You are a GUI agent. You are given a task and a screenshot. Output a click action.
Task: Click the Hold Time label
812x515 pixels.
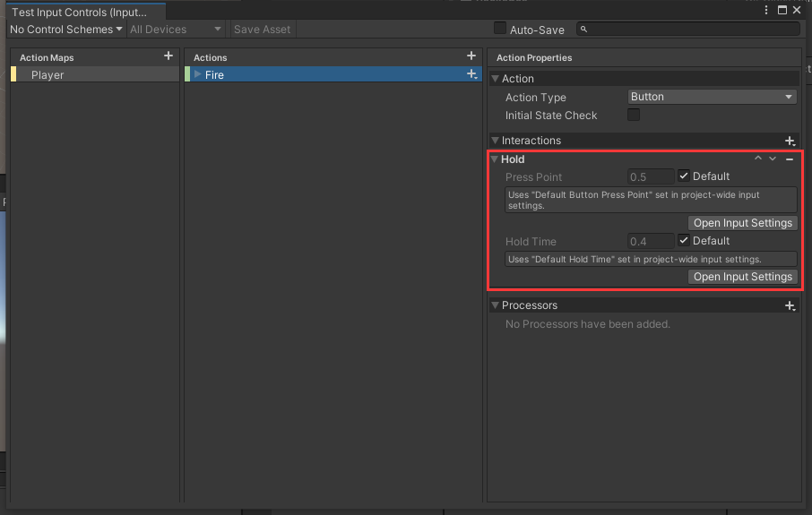click(531, 242)
